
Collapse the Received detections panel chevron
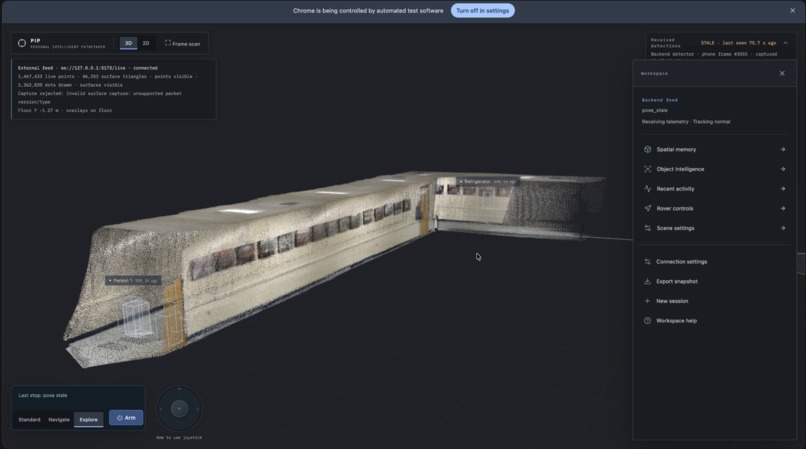pyautogui.click(x=785, y=43)
